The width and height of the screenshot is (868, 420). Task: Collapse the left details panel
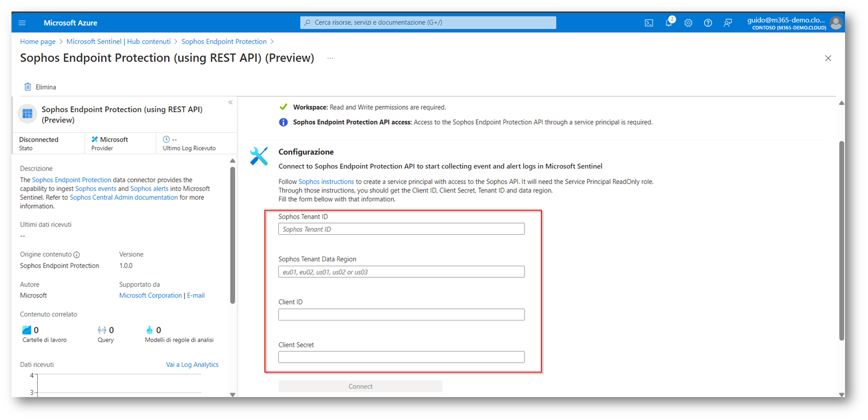(x=231, y=102)
